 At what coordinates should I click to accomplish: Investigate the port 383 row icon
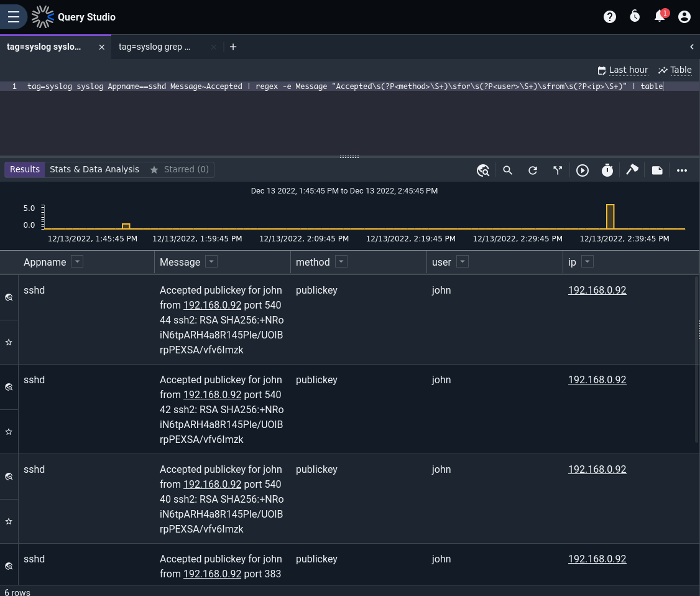pyautogui.click(x=9, y=567)
